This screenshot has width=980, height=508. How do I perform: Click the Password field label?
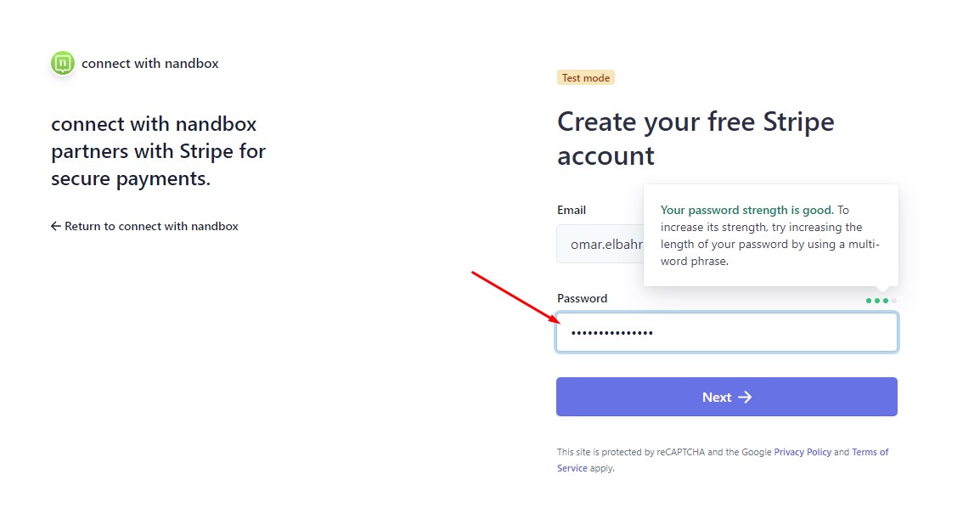pyautogui.click(x=582, y=298)
